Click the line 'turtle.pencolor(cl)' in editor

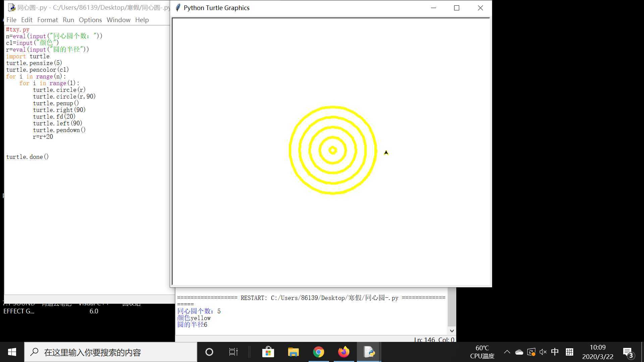[x=37, y=70]
